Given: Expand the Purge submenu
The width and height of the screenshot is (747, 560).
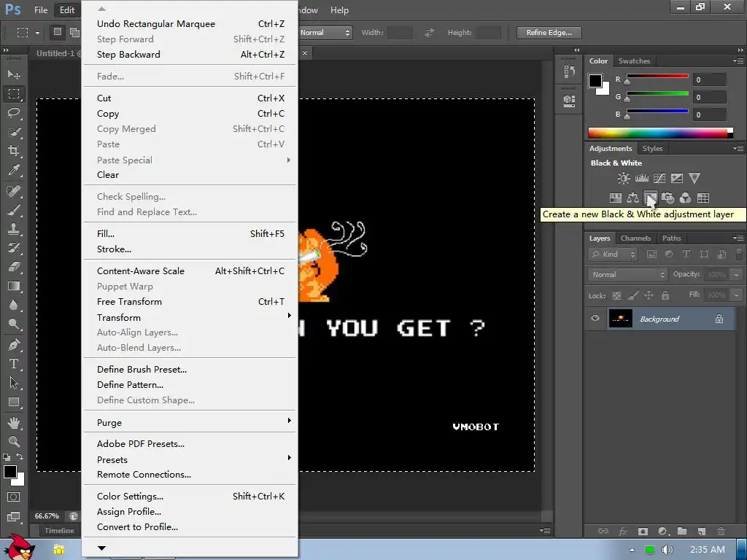Looking at the screenshot, I should click(190, 422).
